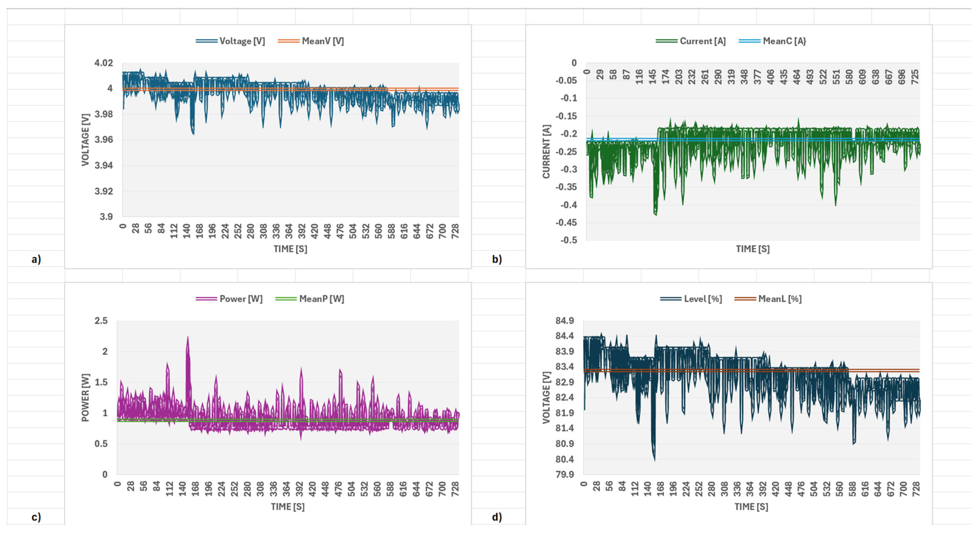Click the -0.5 label on current axis
The width and height of the screenshot is (980, 533).
[x=568, y=240]
